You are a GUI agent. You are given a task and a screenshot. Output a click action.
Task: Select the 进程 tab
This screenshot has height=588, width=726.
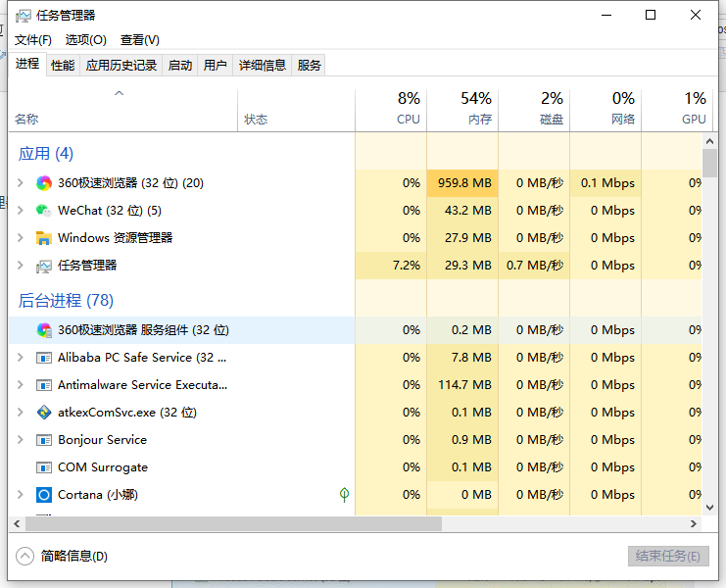click(x=26, y=64)
